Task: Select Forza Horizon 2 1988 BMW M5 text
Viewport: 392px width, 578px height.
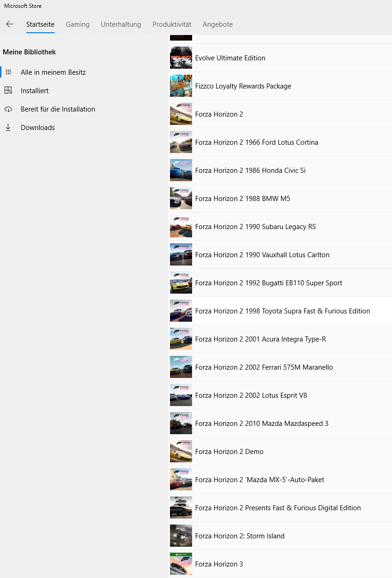Action: click(x=243, y=199)
